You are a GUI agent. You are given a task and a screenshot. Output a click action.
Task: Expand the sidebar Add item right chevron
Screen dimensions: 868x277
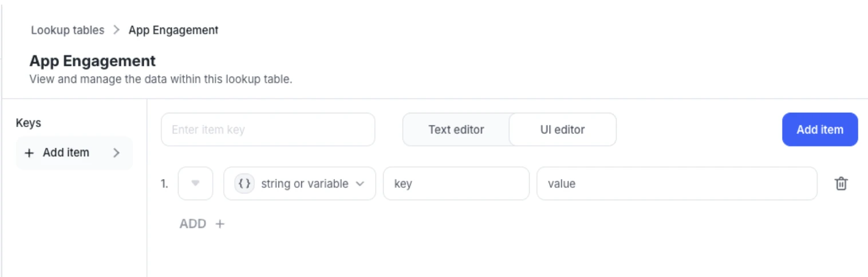click(117, 153)
